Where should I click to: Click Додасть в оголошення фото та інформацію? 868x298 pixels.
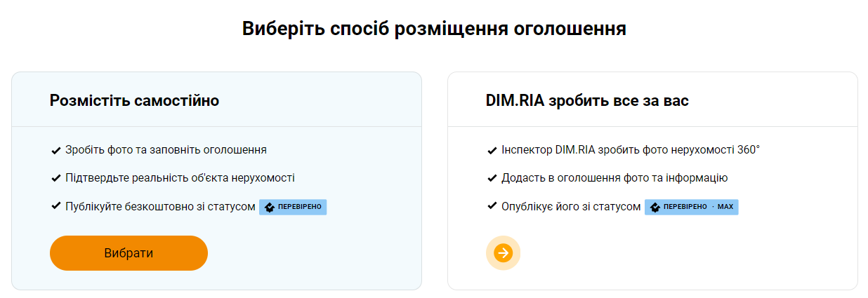click(x=614, y=178)
